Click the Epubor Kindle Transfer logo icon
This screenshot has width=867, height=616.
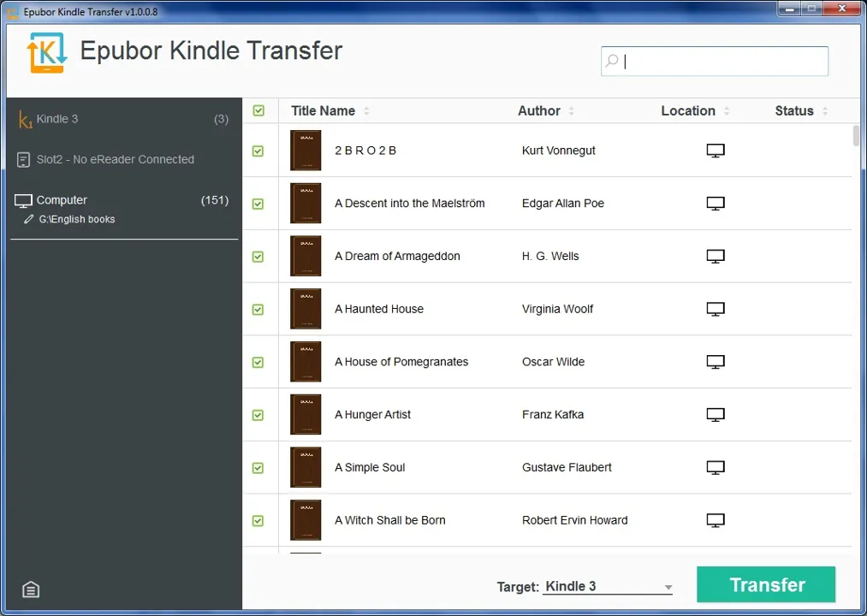tap(47, 52)
